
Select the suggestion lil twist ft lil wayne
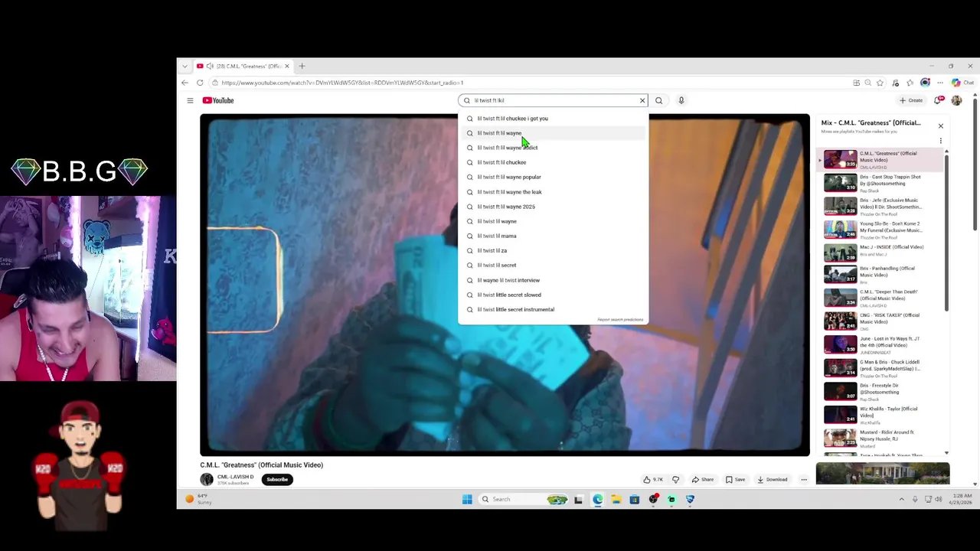coord(553,133)
